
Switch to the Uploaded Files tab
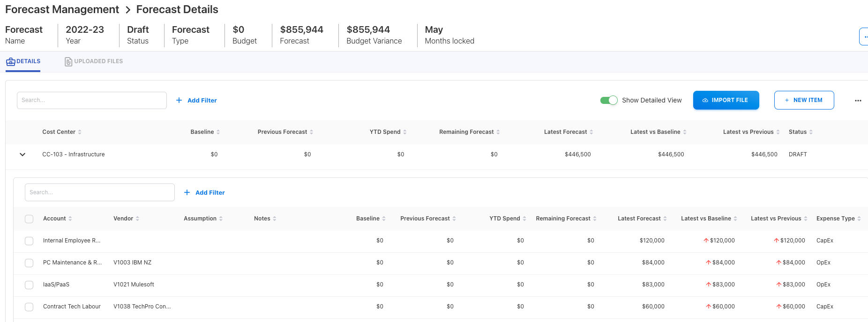94,61
